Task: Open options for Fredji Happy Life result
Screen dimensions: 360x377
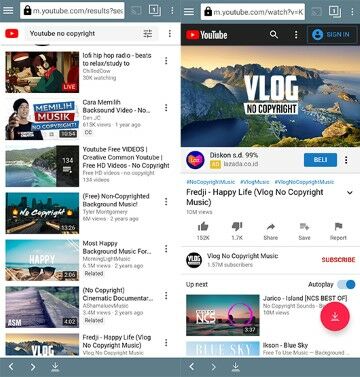Action: 166,343
